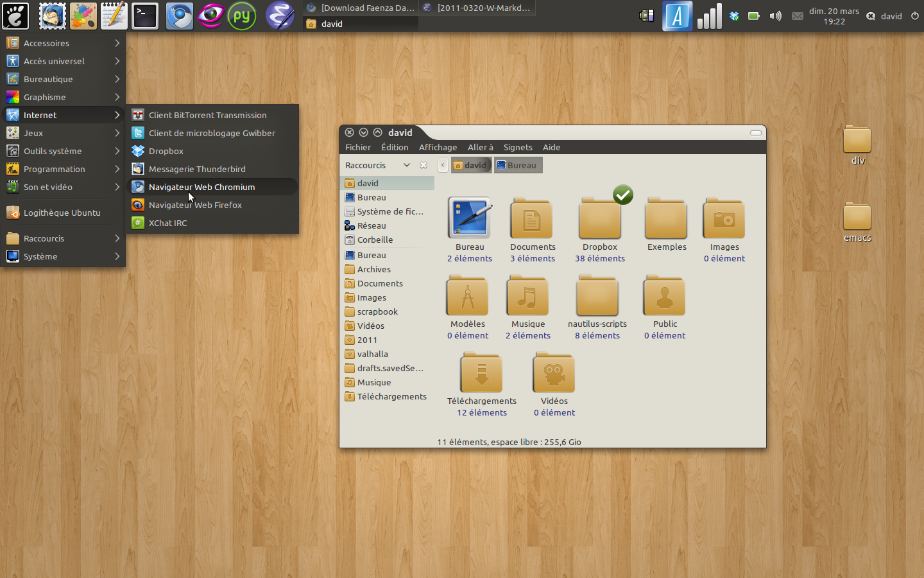Click the Terminal launcher in top panel
The image size is (924, 578).
tap(145, 16)
